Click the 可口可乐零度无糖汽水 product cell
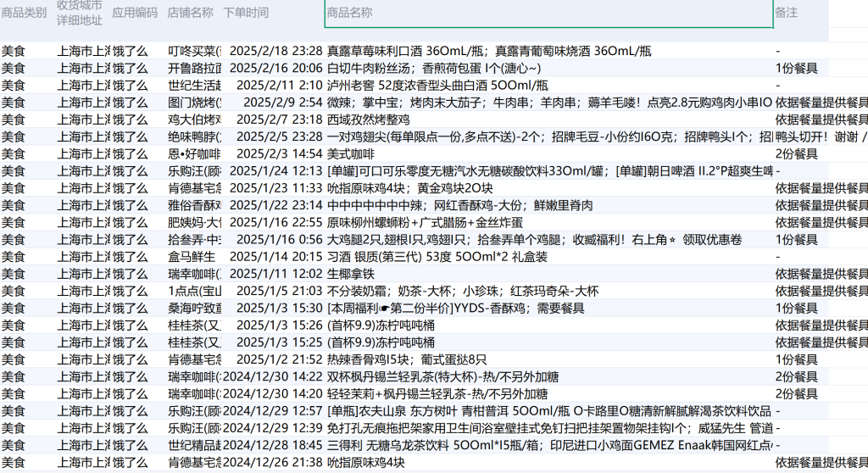Viewport: 868px width, 473px height. [548, 171]
